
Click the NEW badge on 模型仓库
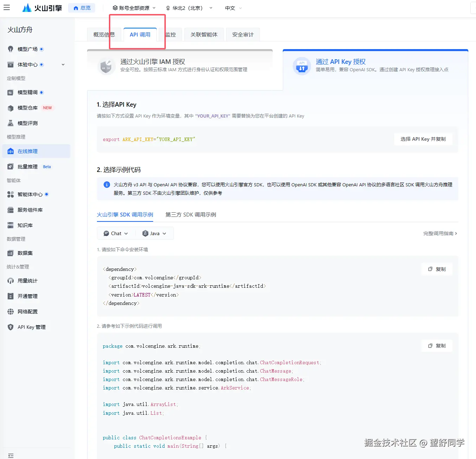47,108
